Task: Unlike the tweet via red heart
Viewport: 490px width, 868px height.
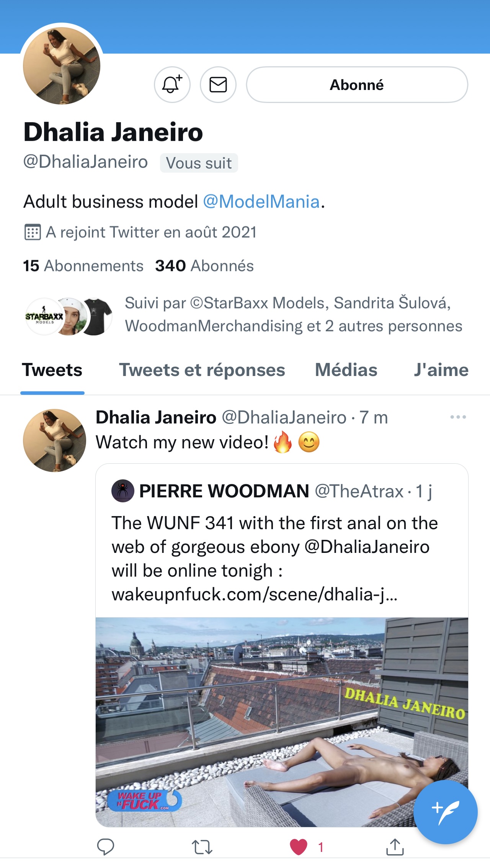Action: click(x=299, y=847)
